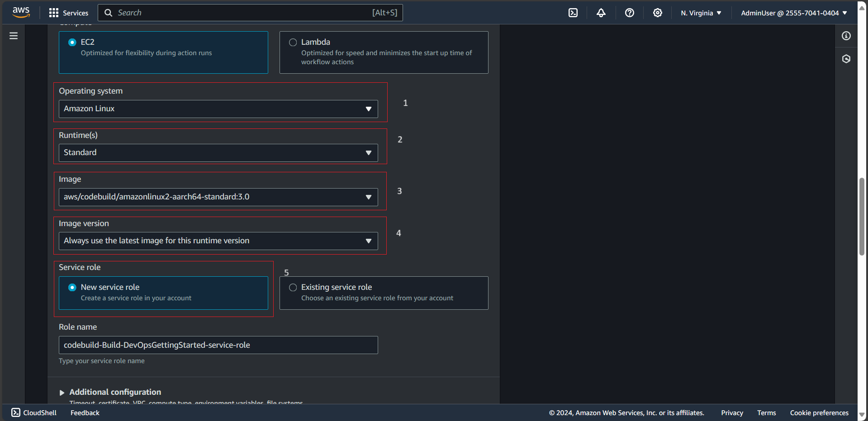Open the help question mark menu
This screenshot has height=421, width=868.
(630, 13)
